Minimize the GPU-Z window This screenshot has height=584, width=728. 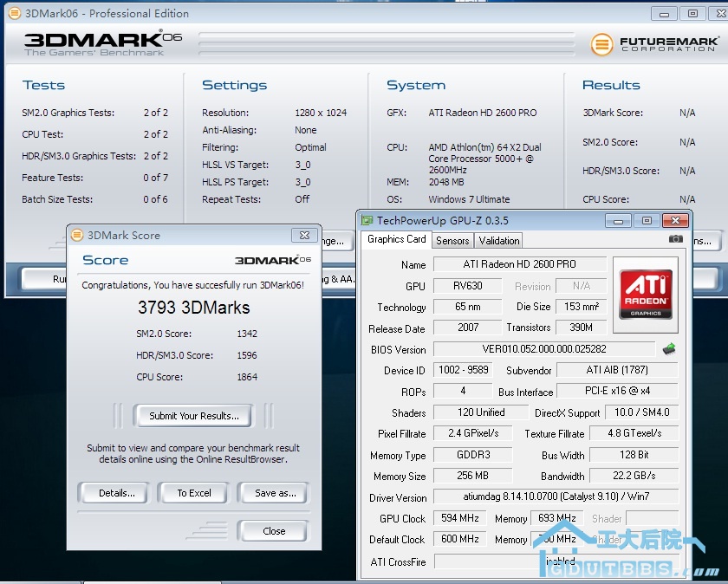(x=618, y=220)
